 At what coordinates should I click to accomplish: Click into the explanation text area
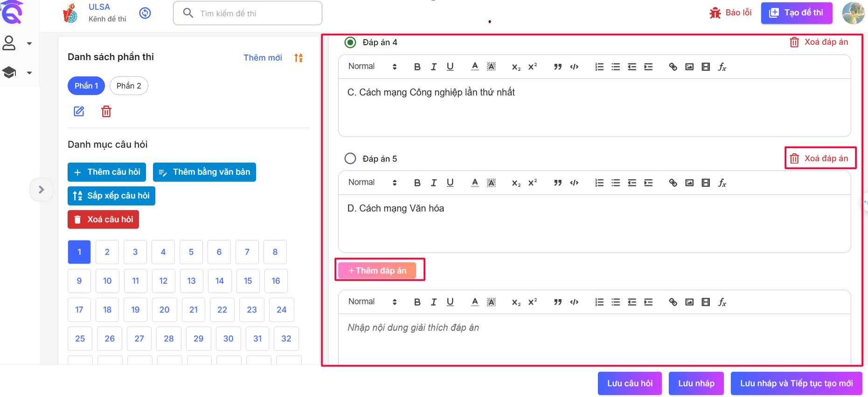(595, 339)
